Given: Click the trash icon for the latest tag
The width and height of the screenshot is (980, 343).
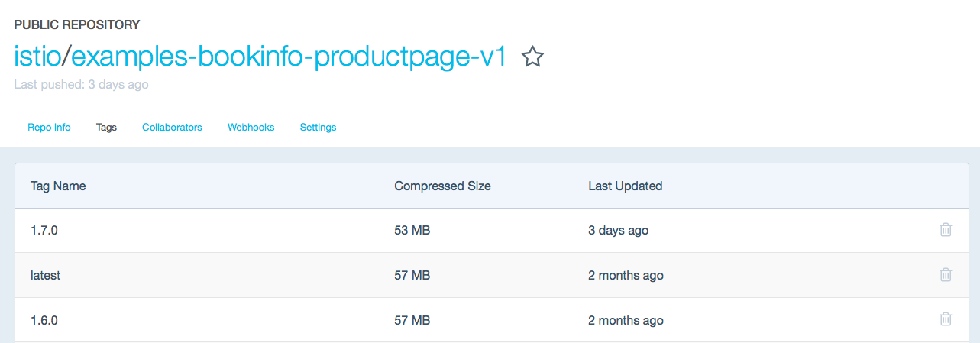Looking at the screenshot, I should (x=946, y=275).
